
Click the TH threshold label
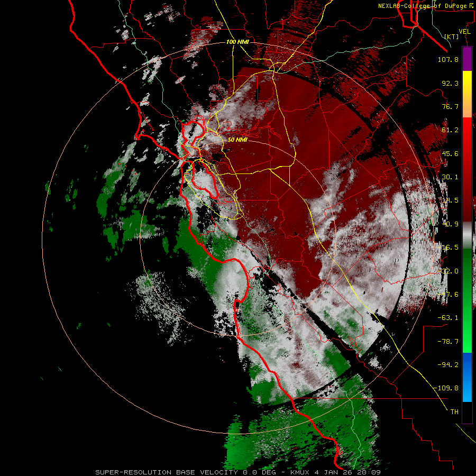(x=454, y=412)
